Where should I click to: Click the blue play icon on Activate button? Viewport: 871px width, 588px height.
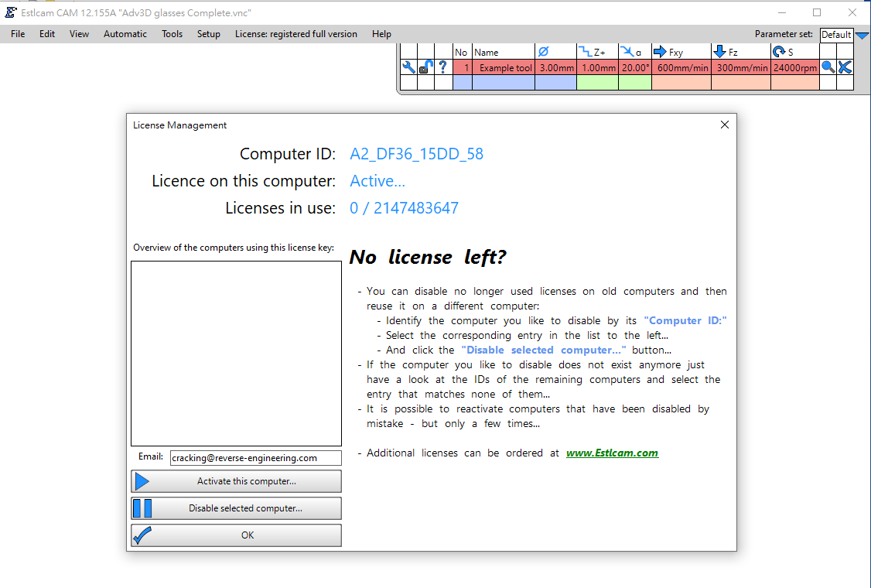click(x=142, y=481)
